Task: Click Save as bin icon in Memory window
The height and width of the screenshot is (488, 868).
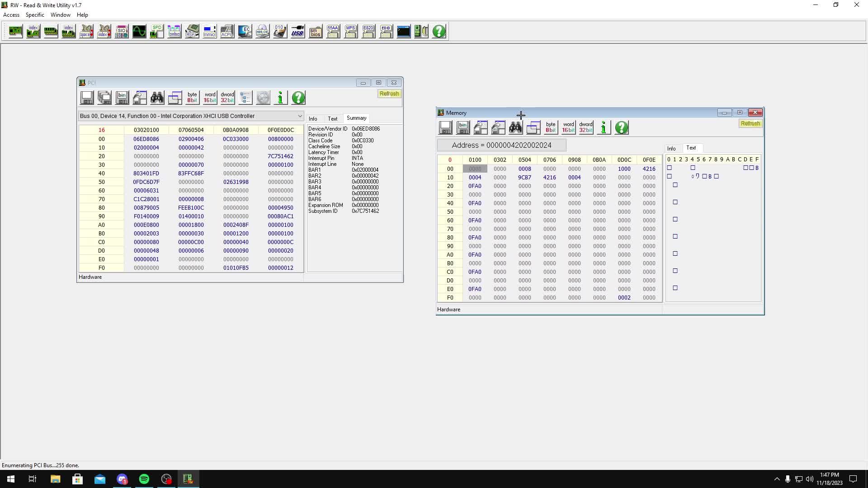Action: point(463,127)
